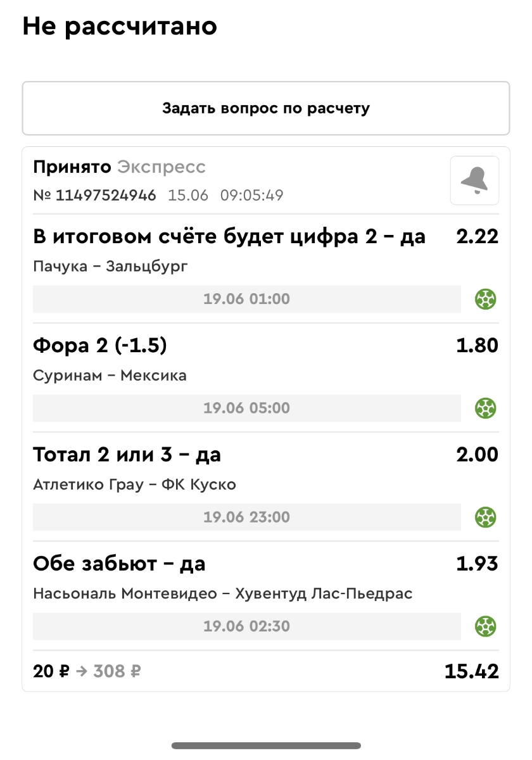Click the soccer ball icon for Насьональ Монтевидео match
This screenshot has width=532, height=760.
(485, 626)
